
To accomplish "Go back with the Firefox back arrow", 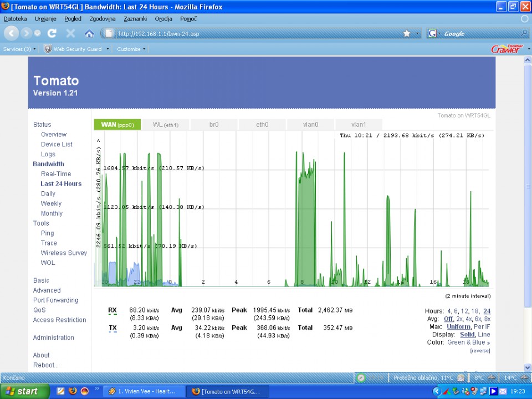I will [x=11, y=33].
